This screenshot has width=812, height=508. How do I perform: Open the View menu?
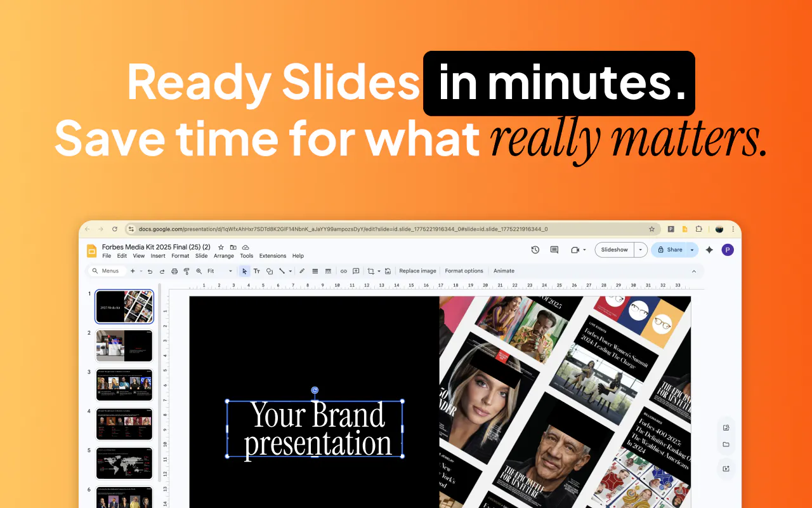pyautogui.click(x=138, y=256)
